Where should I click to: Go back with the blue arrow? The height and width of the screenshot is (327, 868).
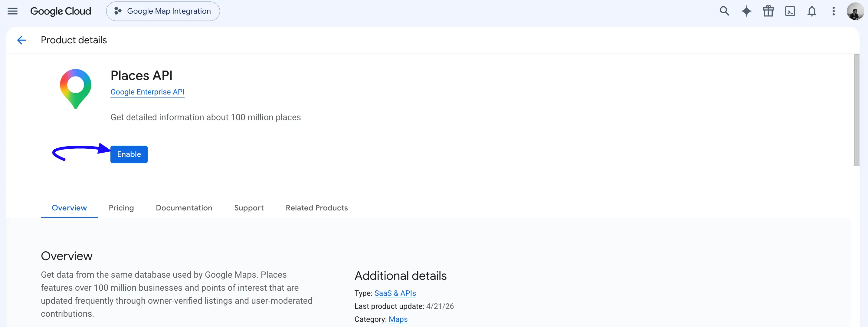tap(21, 40)
